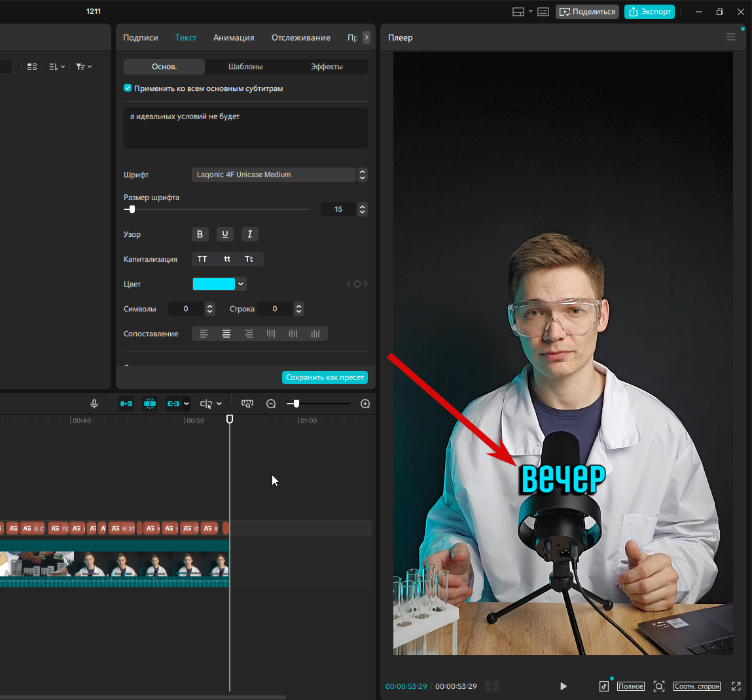Viewport: 752px width, 700px height.
Task: Click the timeline zoom slider handle
Action: coord(296,404)
